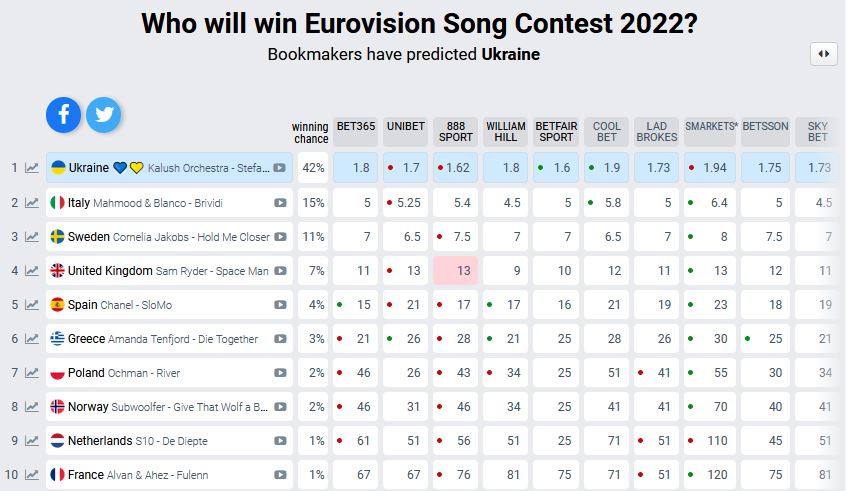Play video for Spain's SloMo
The height and width of the screenshot is (491, 847).
pyautogui.click(x=281, y=305)
